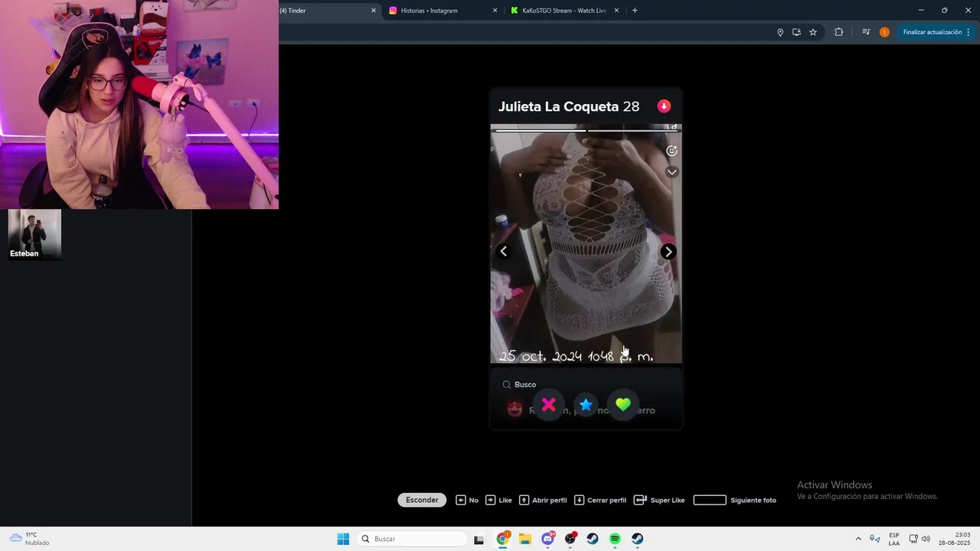The height and width of the screenshot is (551, 980).
Task: Close the KaKoSTGO Stream tab
Action: tap(616, 11)
